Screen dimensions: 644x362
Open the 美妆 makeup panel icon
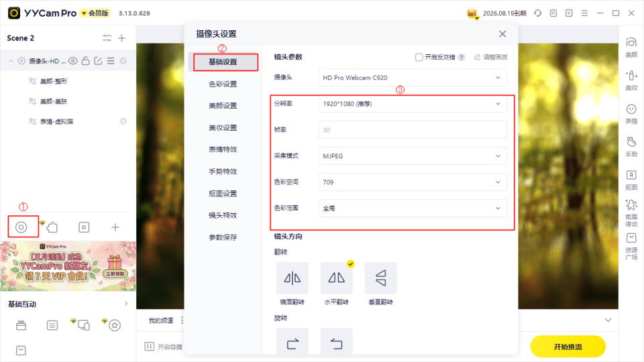[x=631, y=80]
